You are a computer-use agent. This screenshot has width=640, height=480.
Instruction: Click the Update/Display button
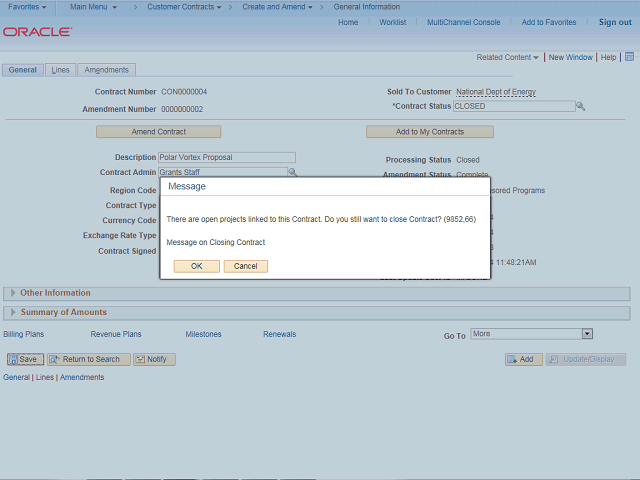coord(586,359)
